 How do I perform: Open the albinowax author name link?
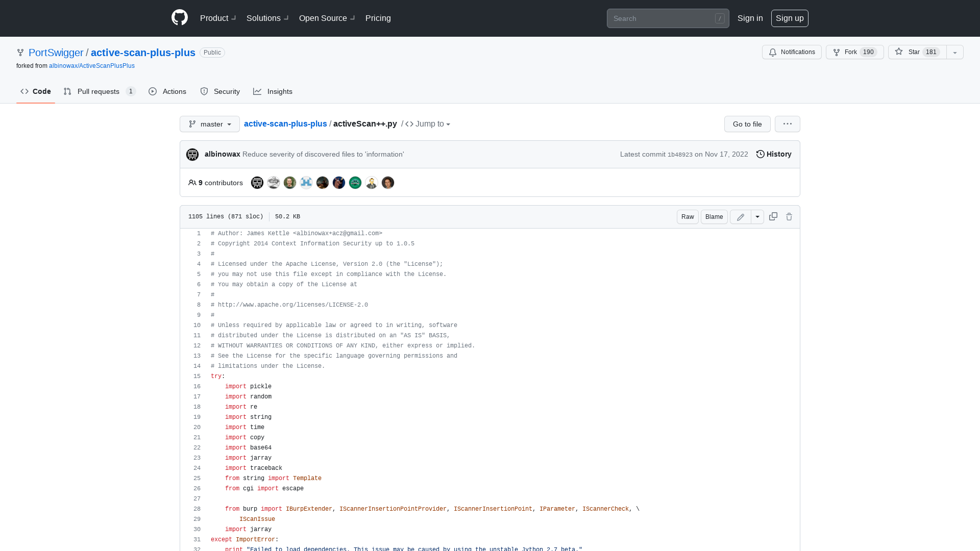tap(223, 154)
